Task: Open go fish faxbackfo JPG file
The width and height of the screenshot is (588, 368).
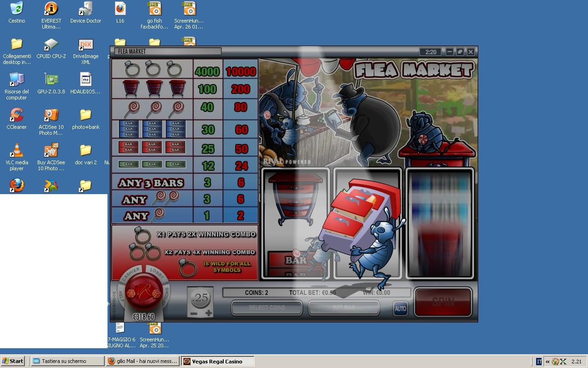Action: point(154,15)
